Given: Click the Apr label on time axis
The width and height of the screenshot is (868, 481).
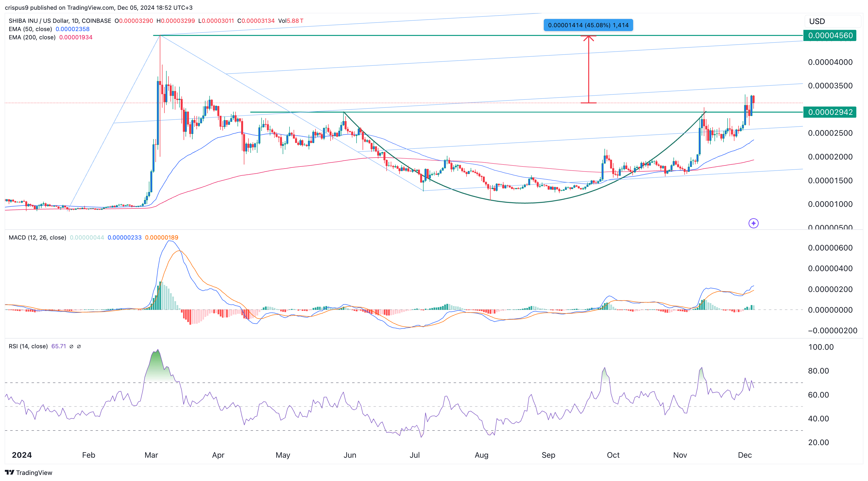Looking at the screenshot, I should click(218, 455).
